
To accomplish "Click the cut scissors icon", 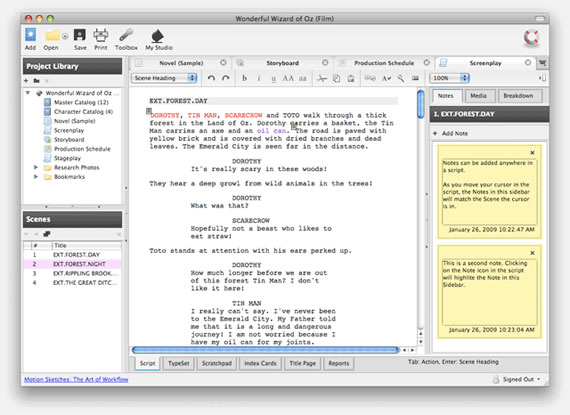I will (x=321, y=78).
